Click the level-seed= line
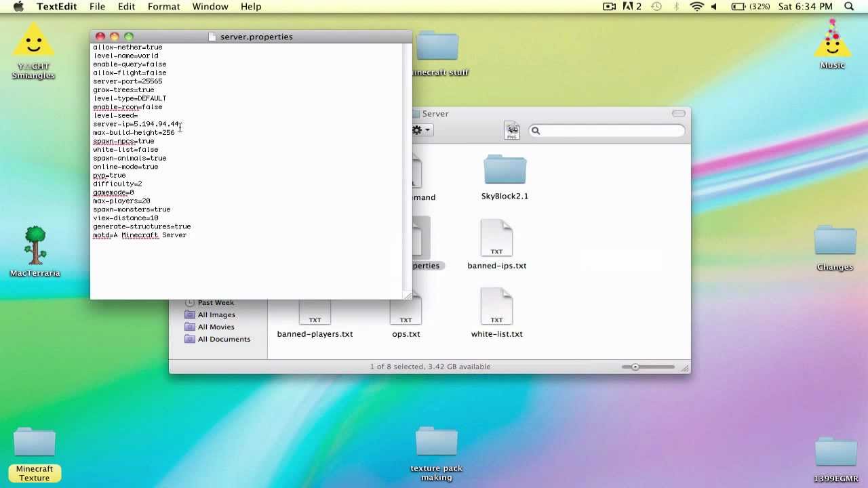 coord(115,115)
